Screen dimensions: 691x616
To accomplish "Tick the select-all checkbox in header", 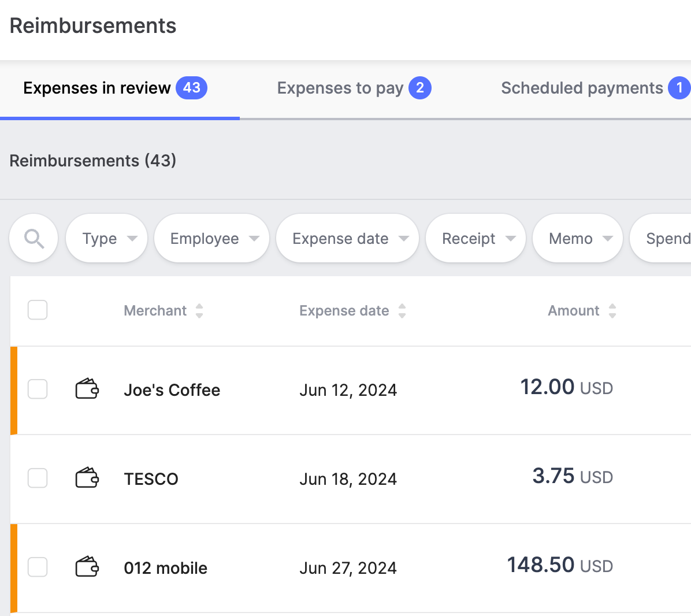I will tap(38, 310).
